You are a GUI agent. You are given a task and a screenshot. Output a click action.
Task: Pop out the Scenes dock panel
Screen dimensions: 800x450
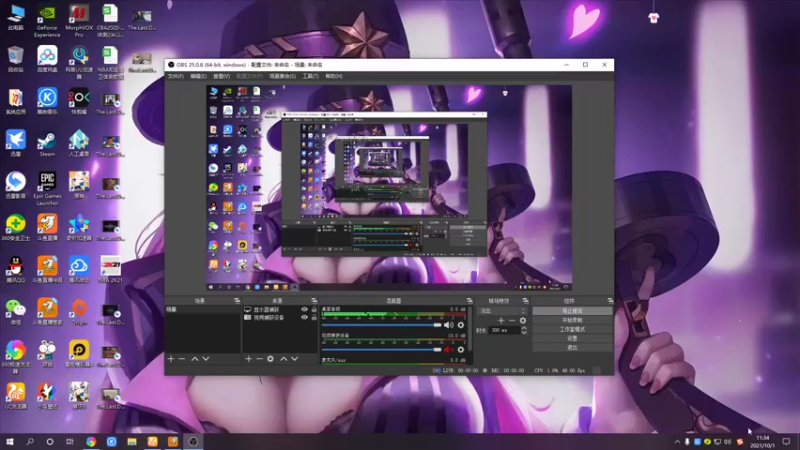[237, 301]
